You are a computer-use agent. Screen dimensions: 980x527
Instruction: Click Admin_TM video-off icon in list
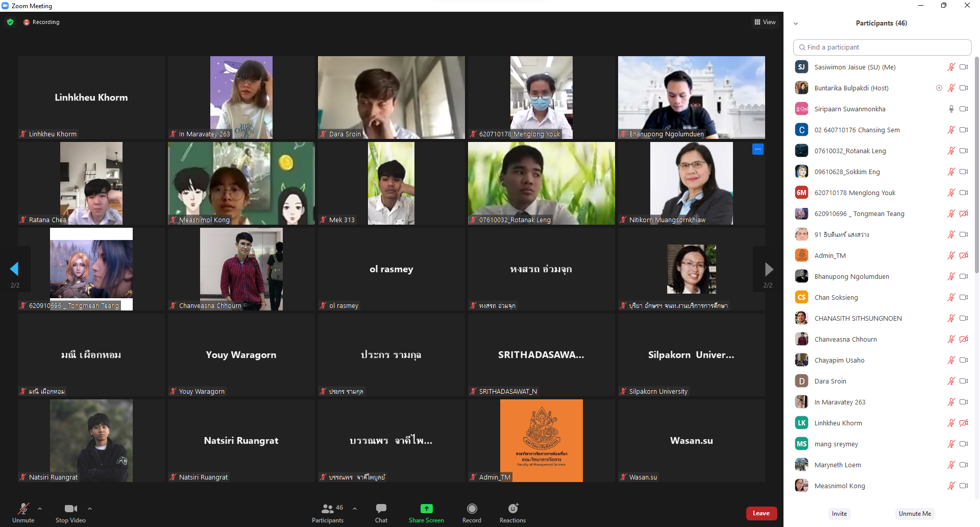click(964, 255)
